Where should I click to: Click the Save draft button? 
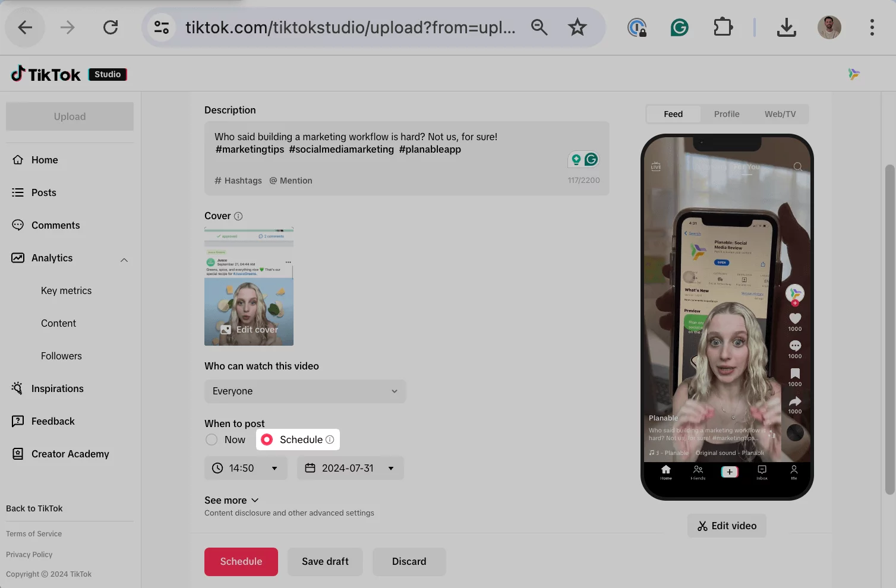[x=325, y=562]
